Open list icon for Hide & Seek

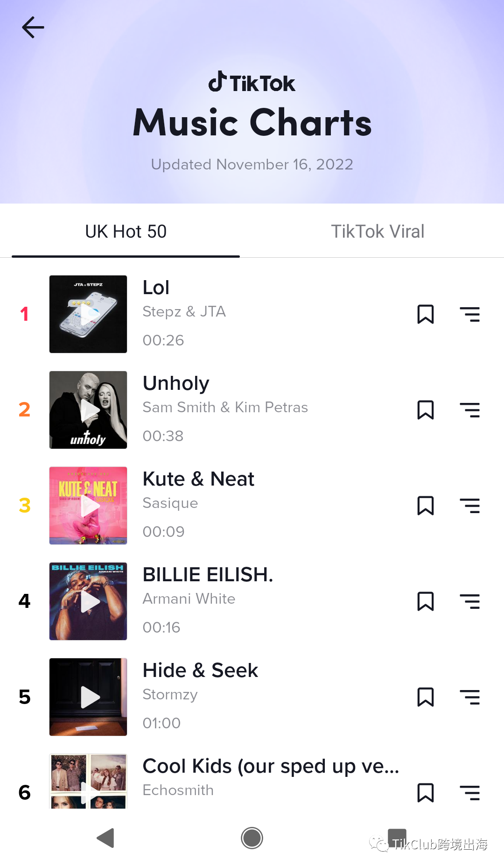click(469, 697)
